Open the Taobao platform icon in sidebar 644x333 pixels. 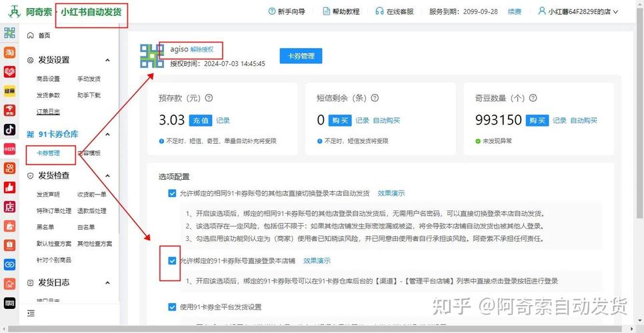tap(9, 52)
